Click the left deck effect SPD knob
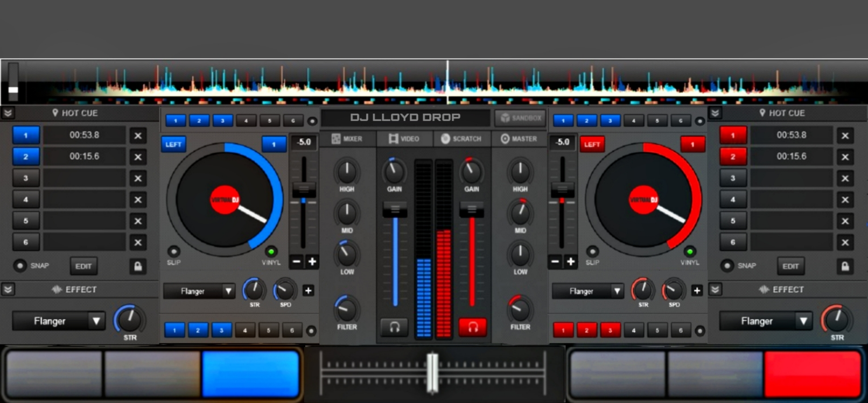 (x=285, y=291)
